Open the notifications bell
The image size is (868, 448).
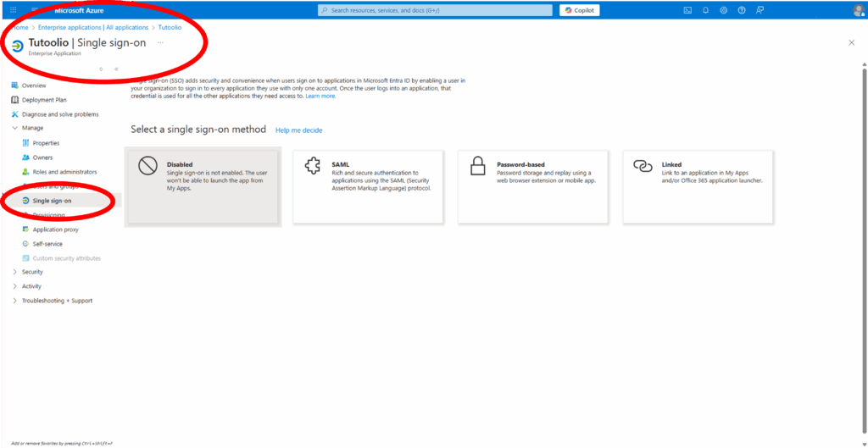tap(705, 10)
